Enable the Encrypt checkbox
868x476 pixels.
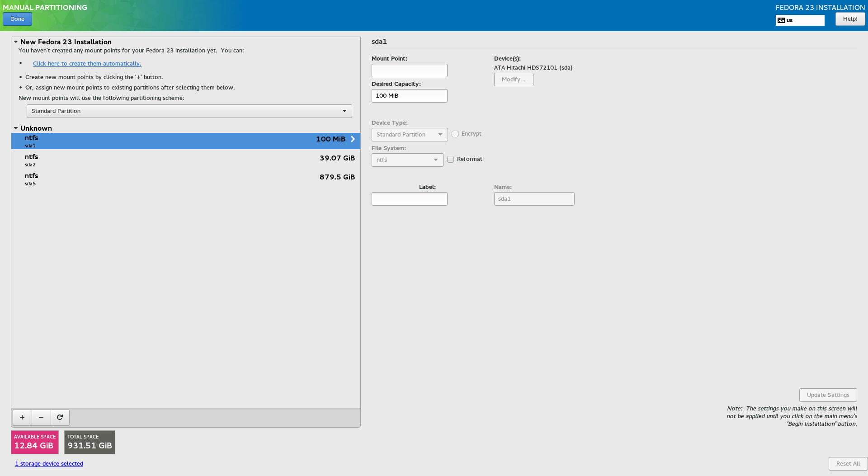coord(455,134)
